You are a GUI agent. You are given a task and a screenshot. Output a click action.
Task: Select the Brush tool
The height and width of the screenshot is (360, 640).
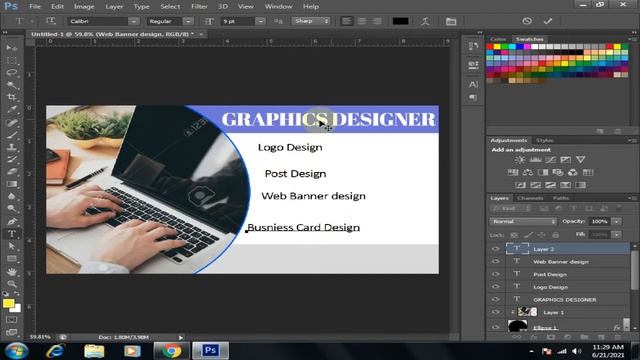click(12, 135)
